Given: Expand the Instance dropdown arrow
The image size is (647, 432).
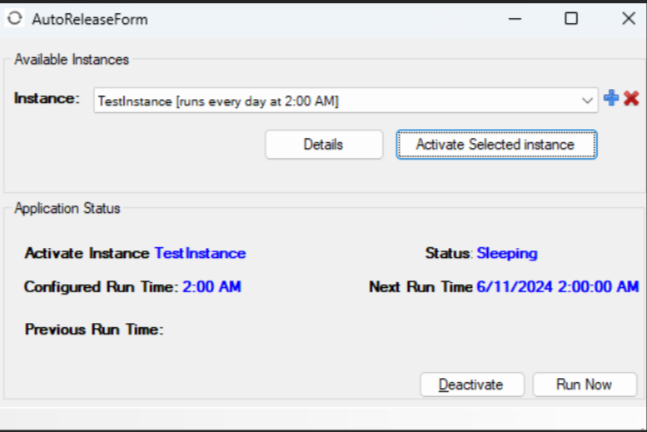Looking at the screenshot, I should pyautogui.click(x=587, y=101).
